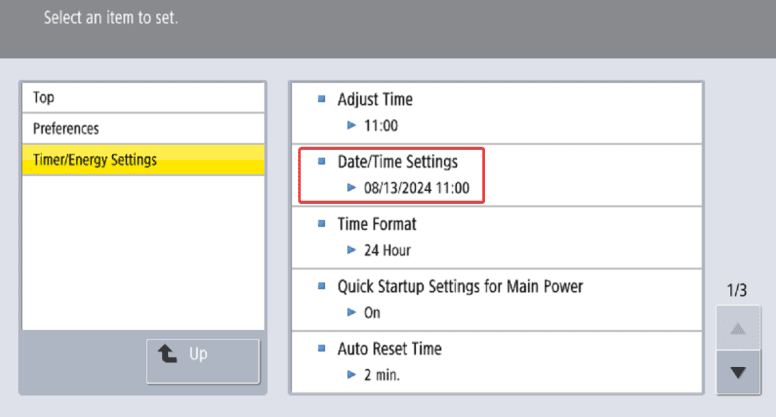Open the Adjust Time setting
776x417 pixels.
[374, 99]
